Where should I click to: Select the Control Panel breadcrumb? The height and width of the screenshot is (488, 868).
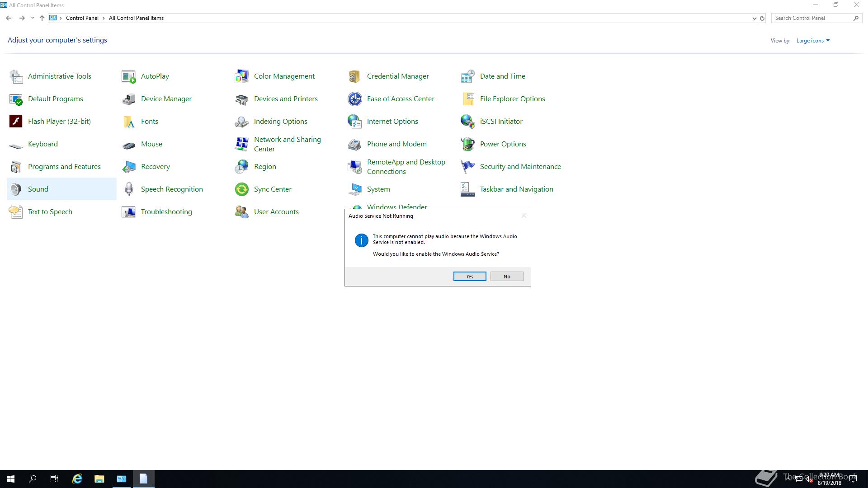[x=82, y=18]
